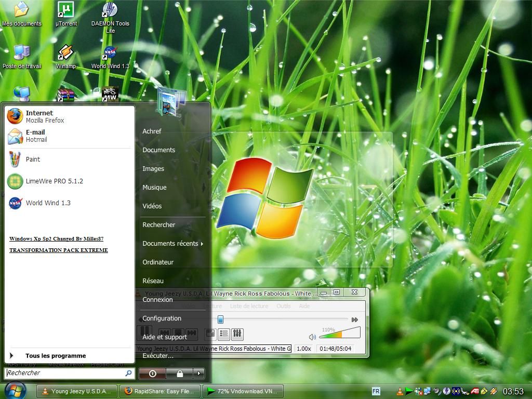The height and width of the screenshot is (399, 532).
Task: Click VLC elapsed time 01:48/05:04
Action: click(x=335, y=349)
